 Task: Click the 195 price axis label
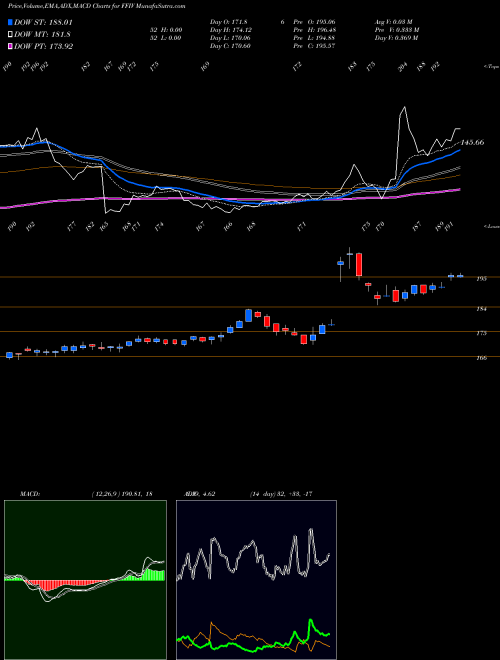[482, 279]
